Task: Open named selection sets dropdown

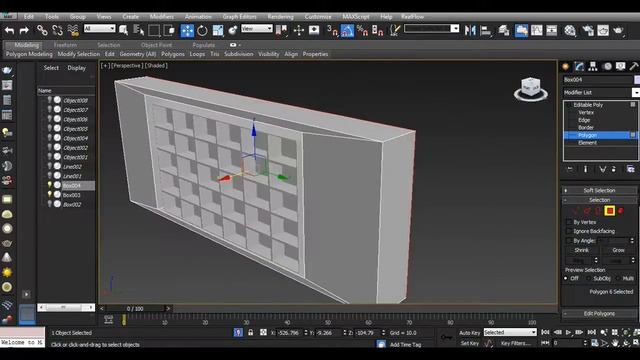Action: (x=431, y=28)
